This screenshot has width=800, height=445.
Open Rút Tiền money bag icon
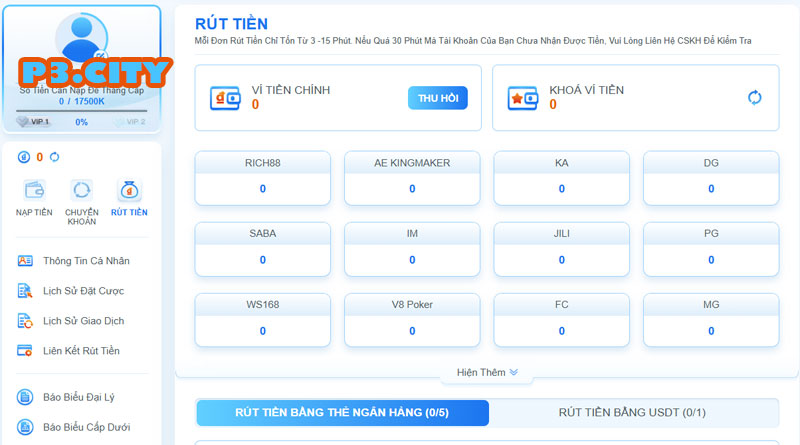[129, 190]
